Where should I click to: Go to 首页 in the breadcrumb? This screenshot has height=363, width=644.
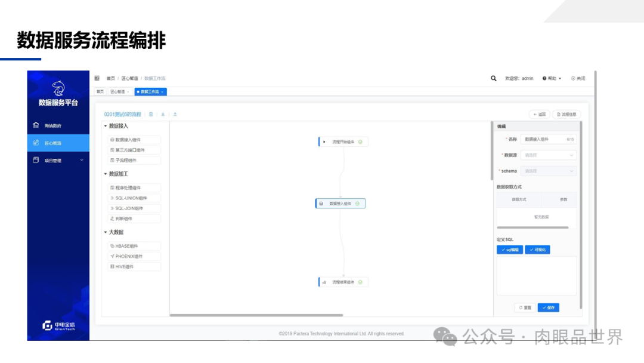click(110, 79)
